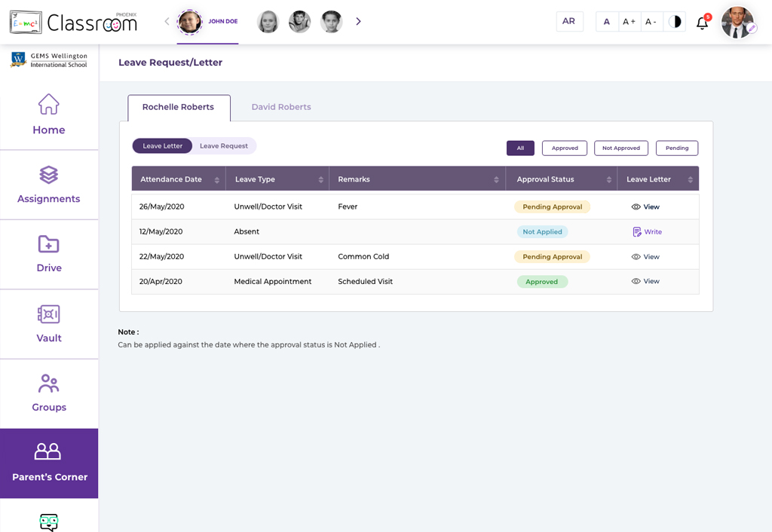Select John Doe's avatar
The image size is (772, 532).
point(189,22)
